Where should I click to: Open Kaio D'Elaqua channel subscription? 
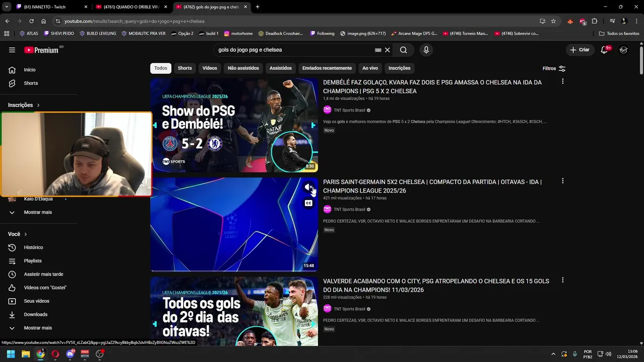(39, 199)
